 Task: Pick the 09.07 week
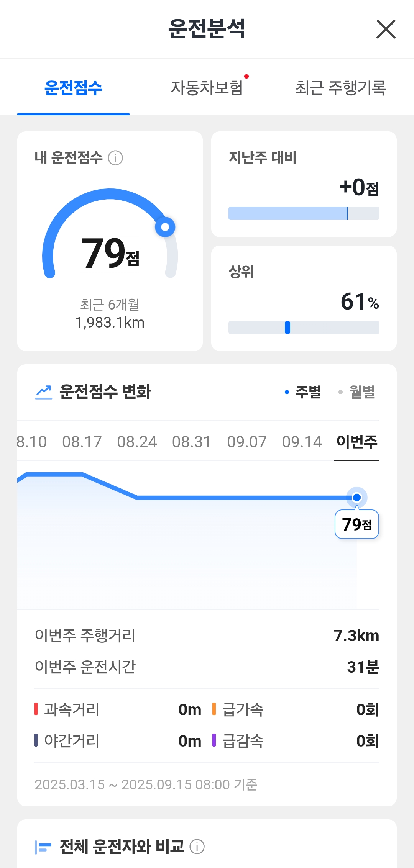tap(247, 442)
